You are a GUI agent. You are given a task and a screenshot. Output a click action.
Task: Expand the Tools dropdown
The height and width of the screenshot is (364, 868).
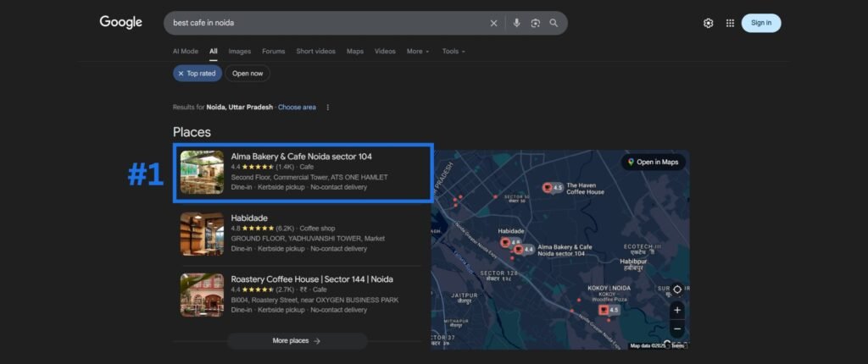click(x=453, y=52)
